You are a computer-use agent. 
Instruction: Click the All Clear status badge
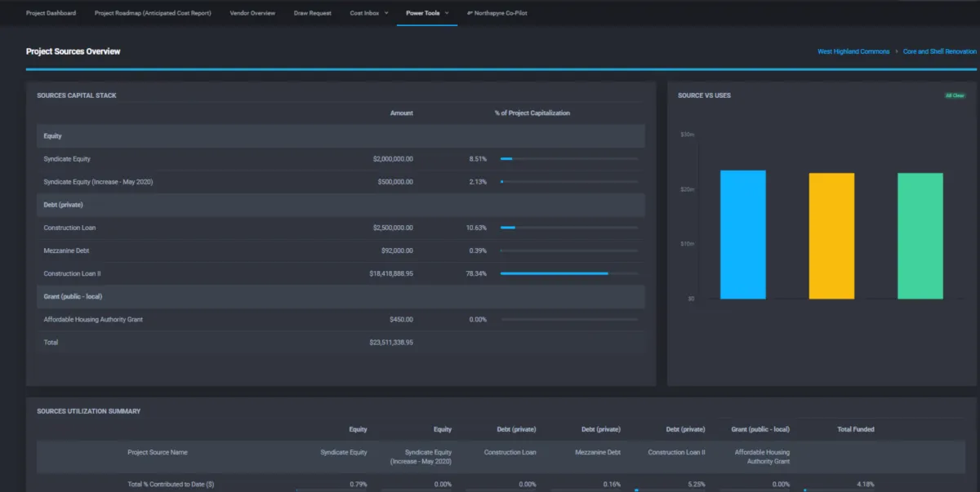point(955,95)
